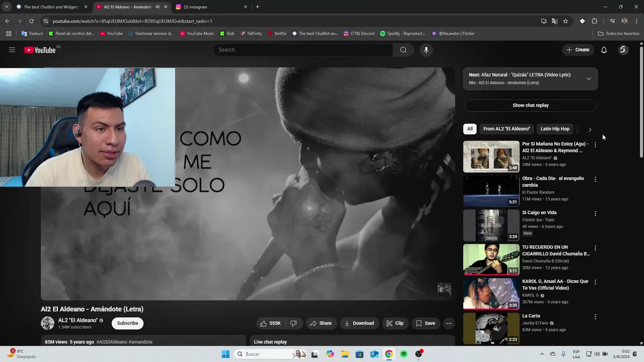Screen dimensions: 644x362
Task: Bookmark this page with star icon
Action: (566, 21)
